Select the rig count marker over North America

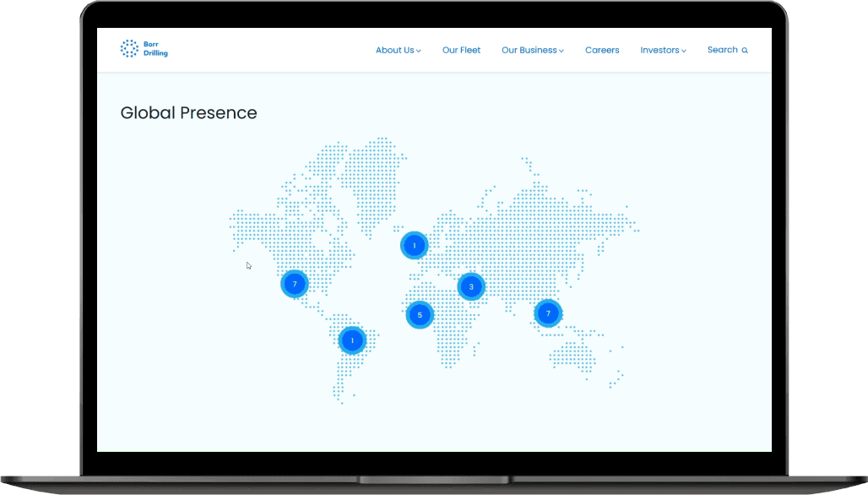point(295,284)
